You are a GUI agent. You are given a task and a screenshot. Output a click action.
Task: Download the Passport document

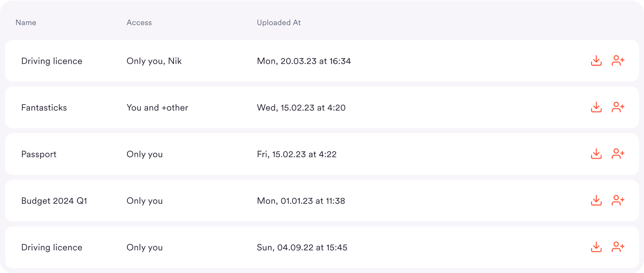596,154
